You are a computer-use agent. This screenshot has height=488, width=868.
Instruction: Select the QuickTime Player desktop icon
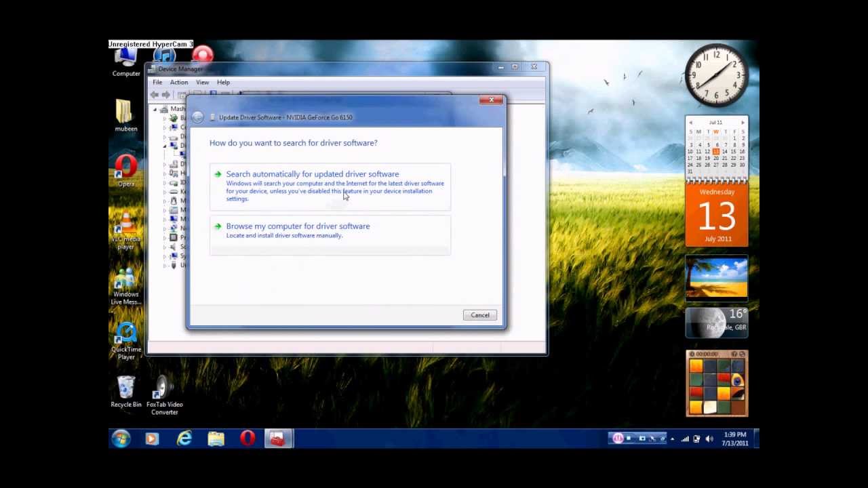(x=126, y=341)
